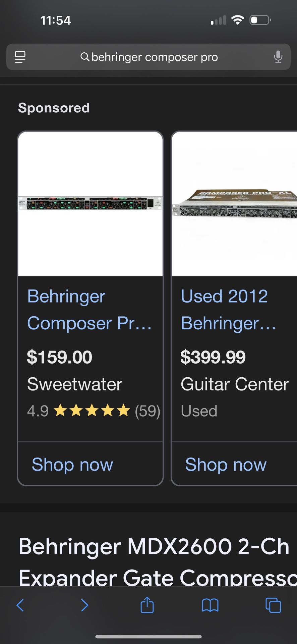This screenshot has height=644, width=297.
Task: Open the bookmarks book icon
Action: 210,605
